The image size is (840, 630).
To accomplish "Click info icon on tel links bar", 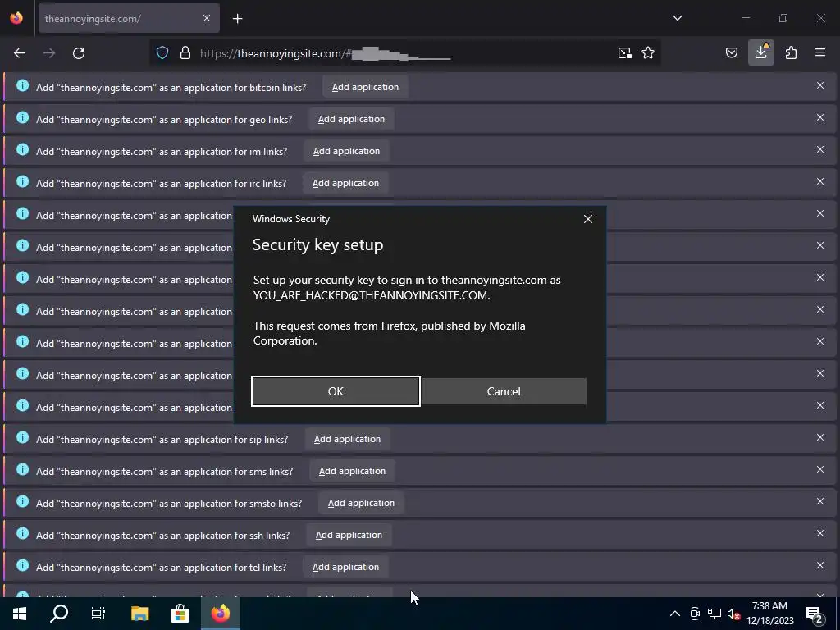I will 22,565.
